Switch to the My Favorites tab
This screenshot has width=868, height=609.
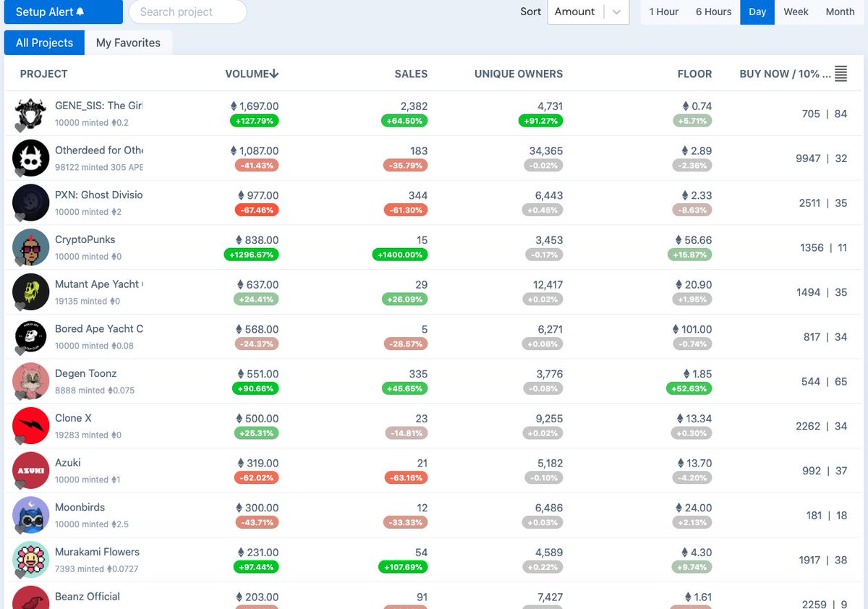(x=129, y=43)
